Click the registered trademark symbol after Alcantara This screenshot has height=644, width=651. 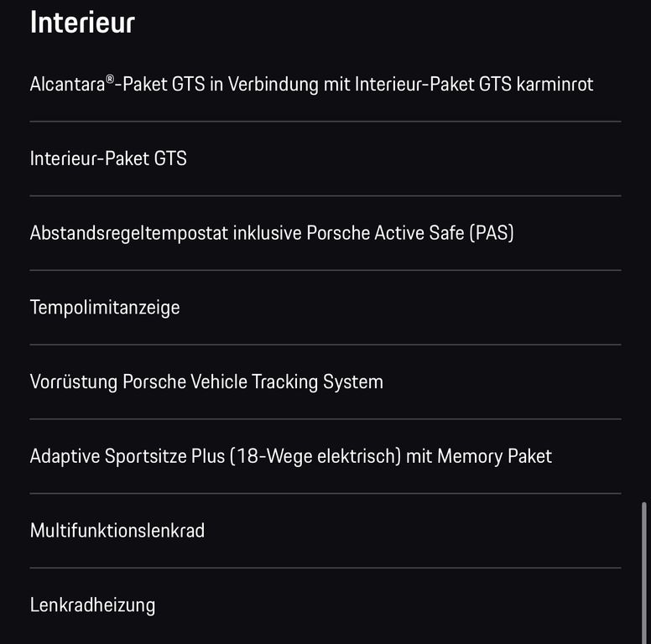pos(110,79)
